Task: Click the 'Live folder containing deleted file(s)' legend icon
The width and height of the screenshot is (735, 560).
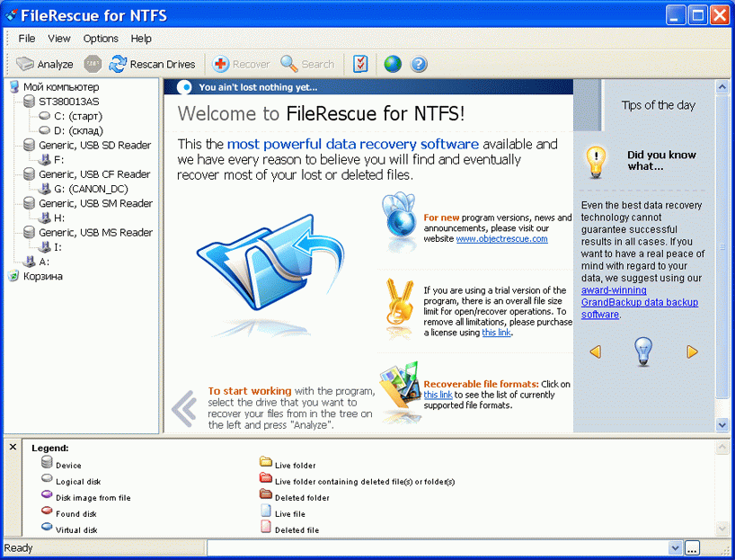Action: point(266,477)
